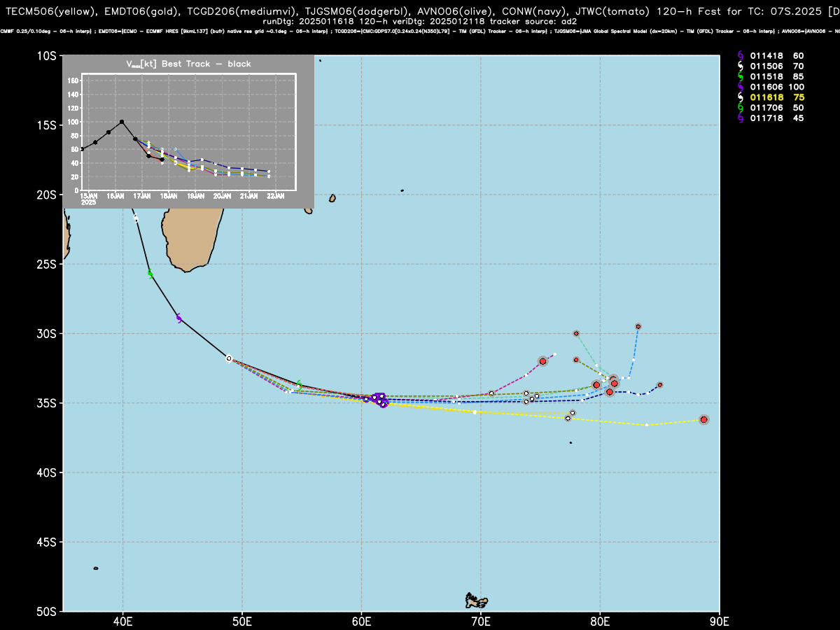The height and width of the screenshot is (630, 840).
Task: Click the 60E longitude axis label
Action: (x=362, y=619)
